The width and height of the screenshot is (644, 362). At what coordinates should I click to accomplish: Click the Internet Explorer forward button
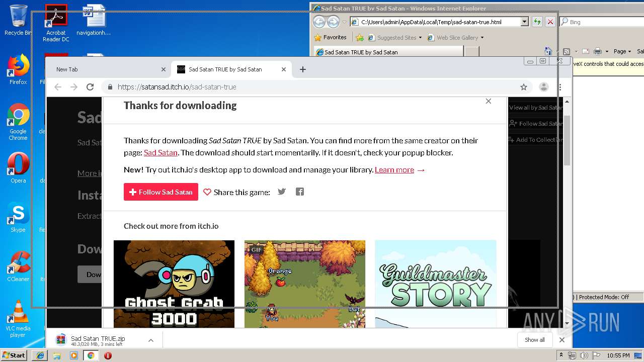coord(333,22)
